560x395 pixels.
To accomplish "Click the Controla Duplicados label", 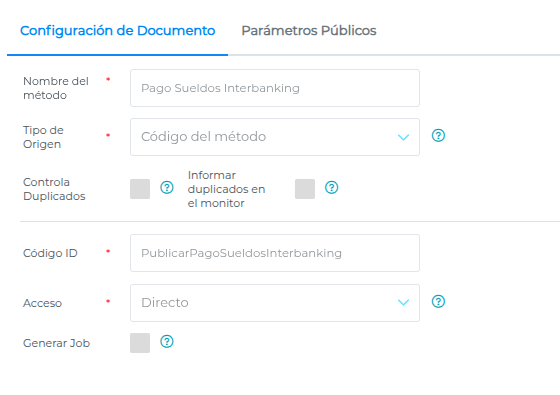I will 54,189.
